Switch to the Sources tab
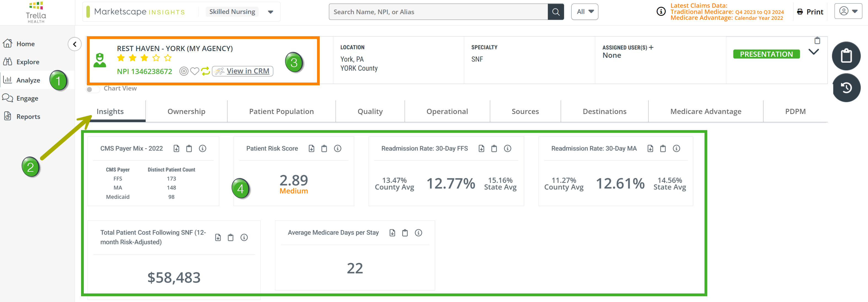The height and width of the screenshot is (302, 868). (525, 111)
